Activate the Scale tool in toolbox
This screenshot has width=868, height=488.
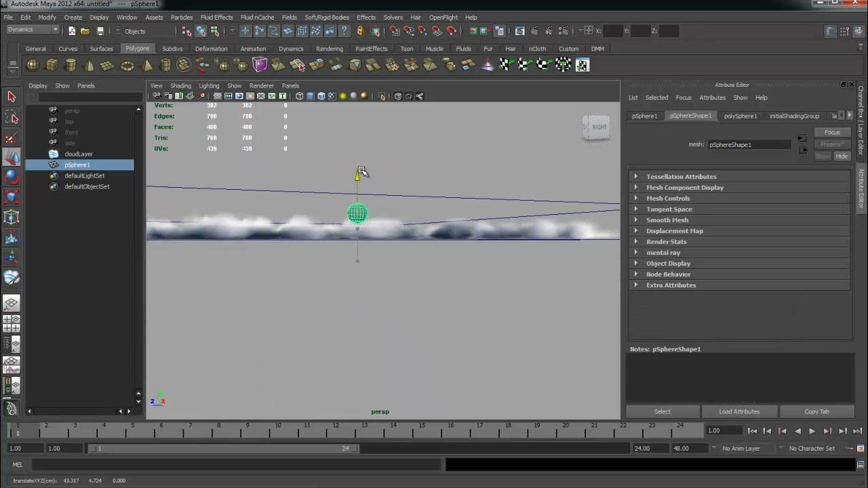click(x=12, y=197)
